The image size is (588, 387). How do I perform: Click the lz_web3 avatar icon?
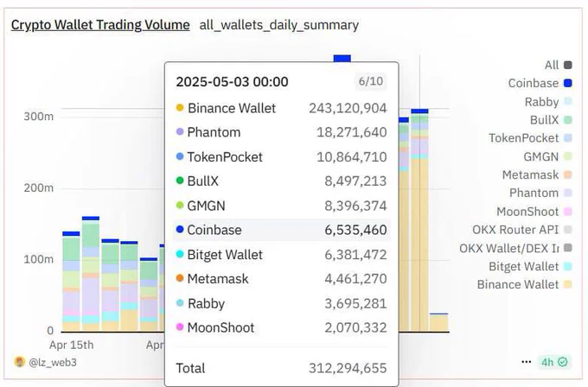point(20,362)
